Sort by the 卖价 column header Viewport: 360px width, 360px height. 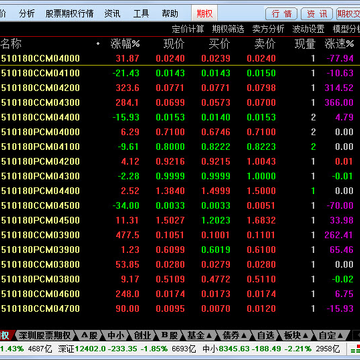click(265, 44)
